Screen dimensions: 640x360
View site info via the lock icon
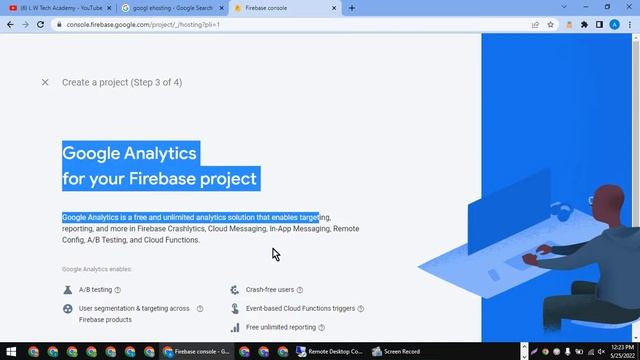59,25
